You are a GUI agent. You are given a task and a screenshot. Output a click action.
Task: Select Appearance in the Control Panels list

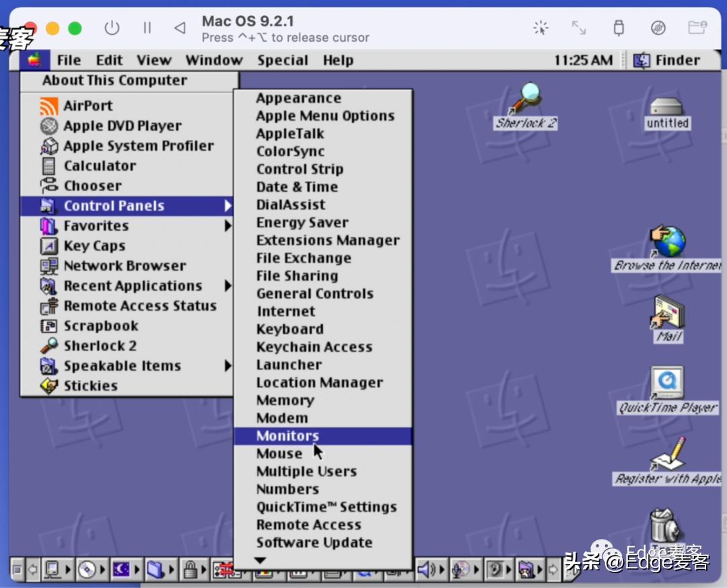298,98
